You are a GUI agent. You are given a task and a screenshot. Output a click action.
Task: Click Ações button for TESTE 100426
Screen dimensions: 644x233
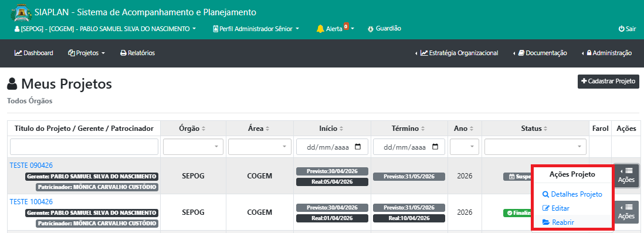[x=626, y=212]
